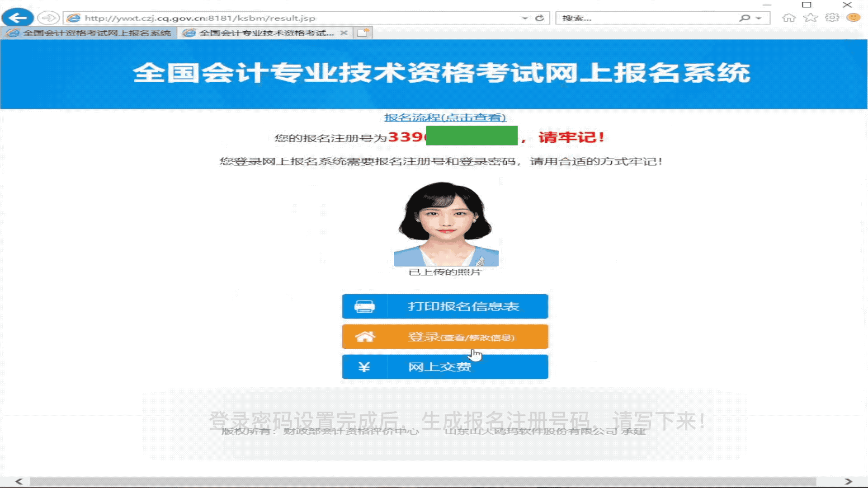Screen dimensions: 868x488
Task: Open Favorites with the star icon
Action: click(x=811, y=18)
